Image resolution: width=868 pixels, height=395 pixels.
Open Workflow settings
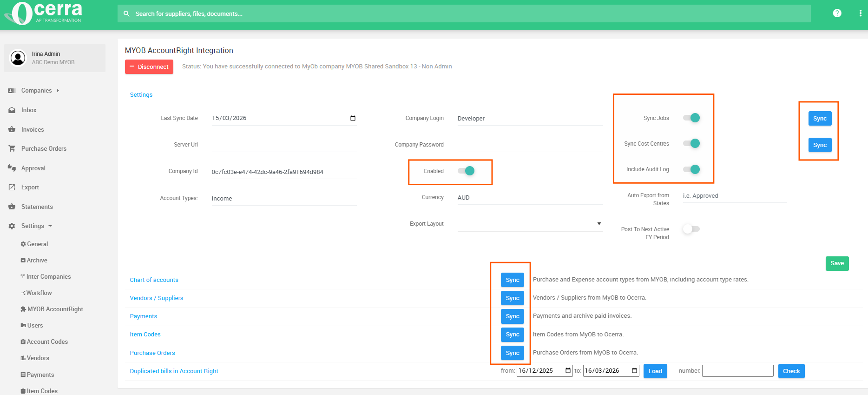[36, 293]
